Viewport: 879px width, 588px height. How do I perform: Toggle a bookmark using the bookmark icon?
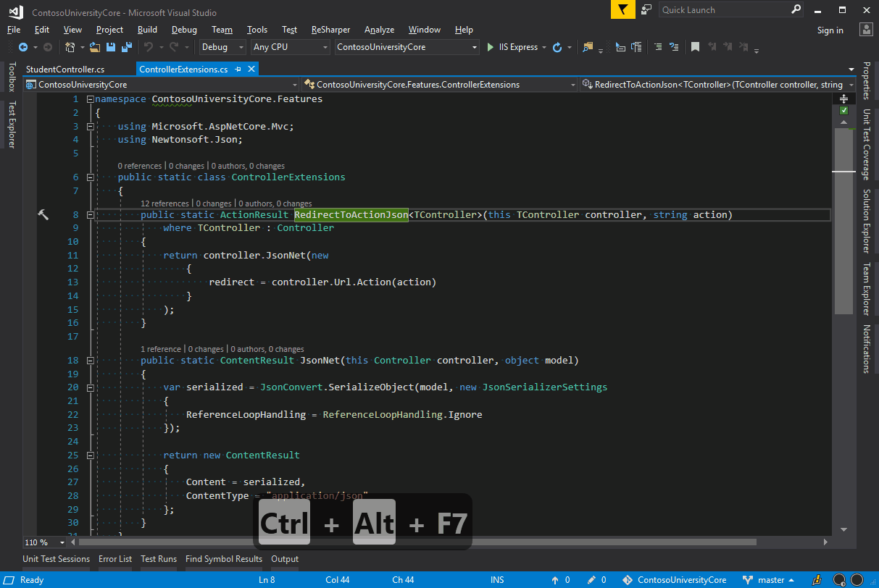pos(695,47)
